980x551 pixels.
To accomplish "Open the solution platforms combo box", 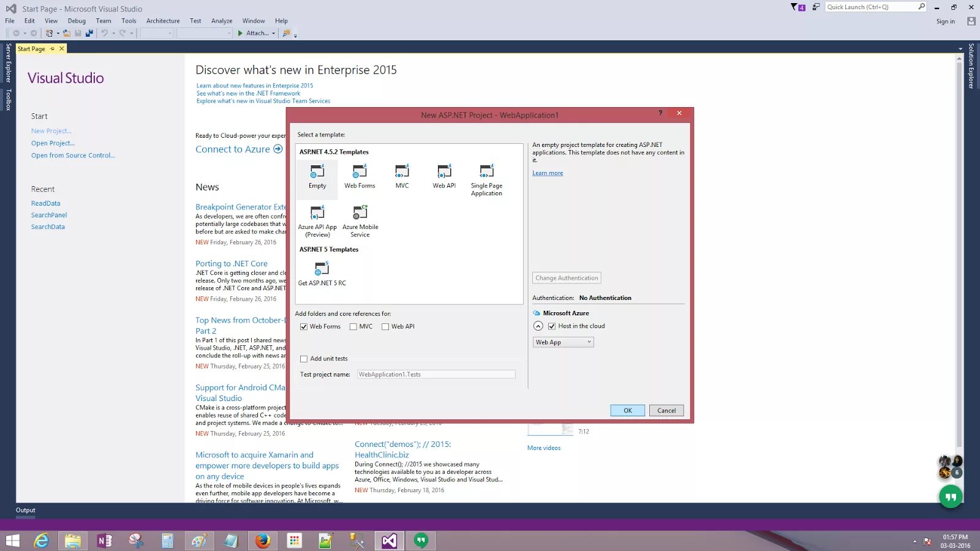I will click(205, 33).
